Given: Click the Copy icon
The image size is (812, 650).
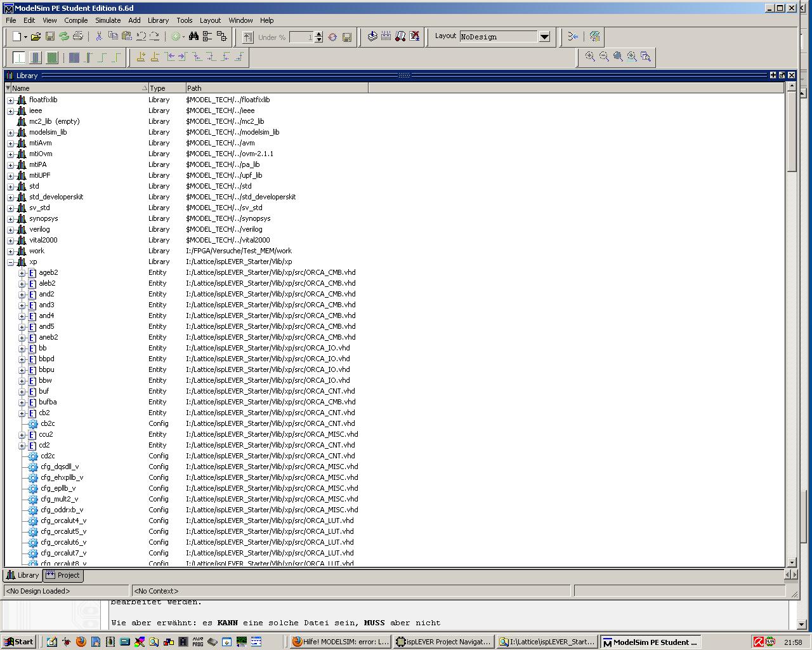Looking at the screenshot, I should point(113,37).
